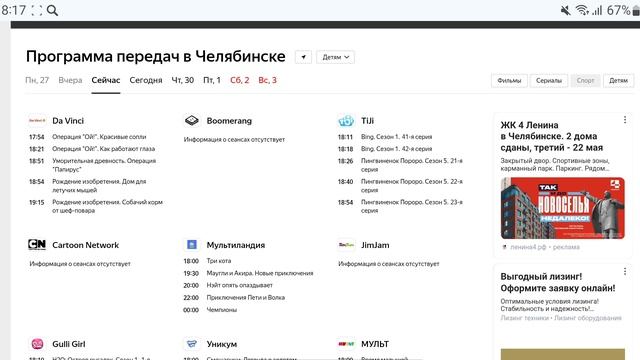
Task: Filter by Сериалы button
Action: pyautogui.click(x=549, y=80)
